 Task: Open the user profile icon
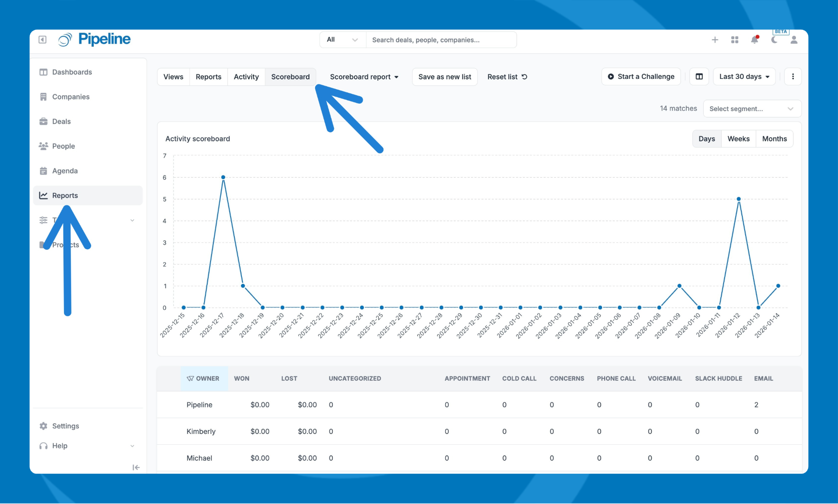point(794,40)
